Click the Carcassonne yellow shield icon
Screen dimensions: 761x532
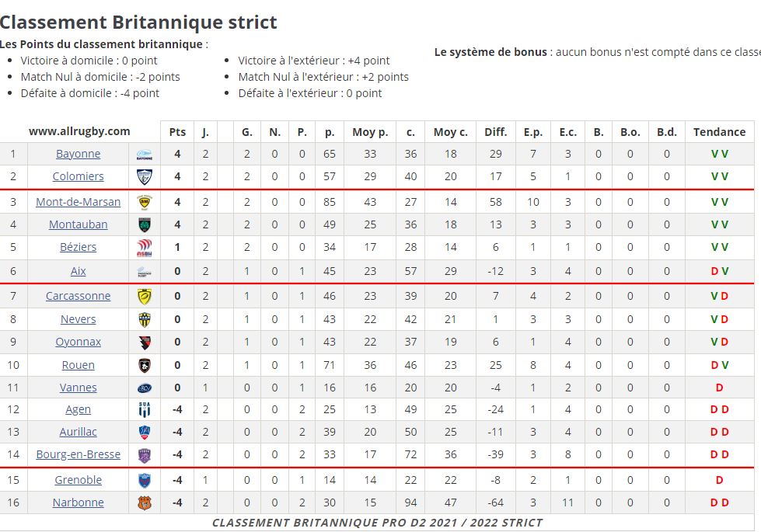(x=145, y=297)
